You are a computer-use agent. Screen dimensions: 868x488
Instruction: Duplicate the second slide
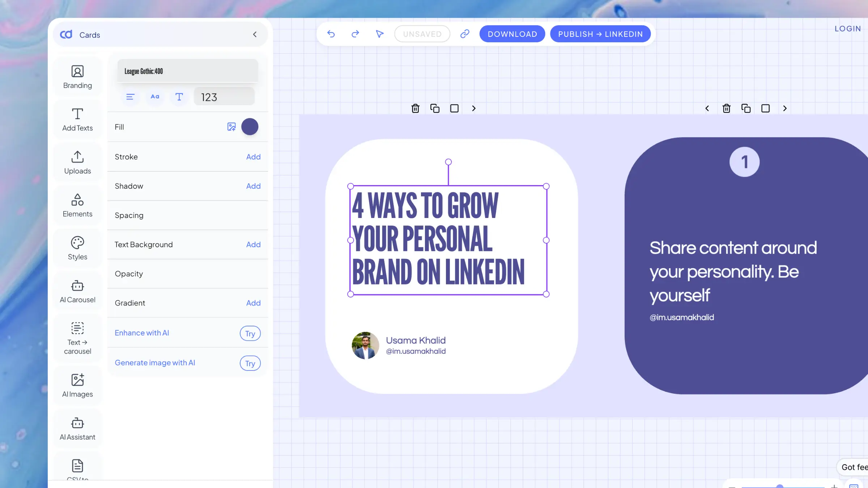(x=746, y=108)
